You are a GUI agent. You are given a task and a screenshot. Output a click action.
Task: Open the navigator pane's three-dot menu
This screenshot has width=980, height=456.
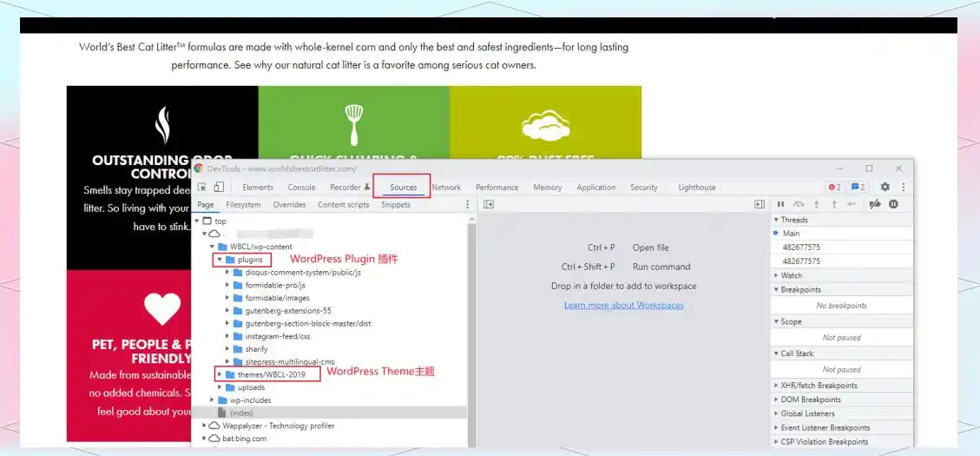(467, 204)
